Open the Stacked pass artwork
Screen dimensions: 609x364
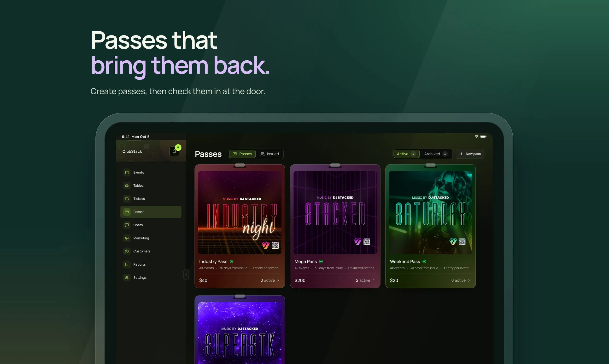pos(335,213)
